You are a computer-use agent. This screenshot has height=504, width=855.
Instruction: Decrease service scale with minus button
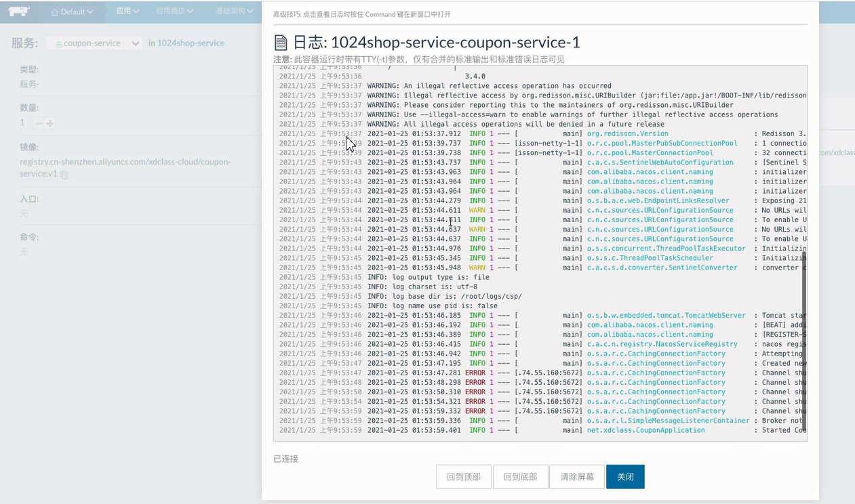tap(39, 123)
